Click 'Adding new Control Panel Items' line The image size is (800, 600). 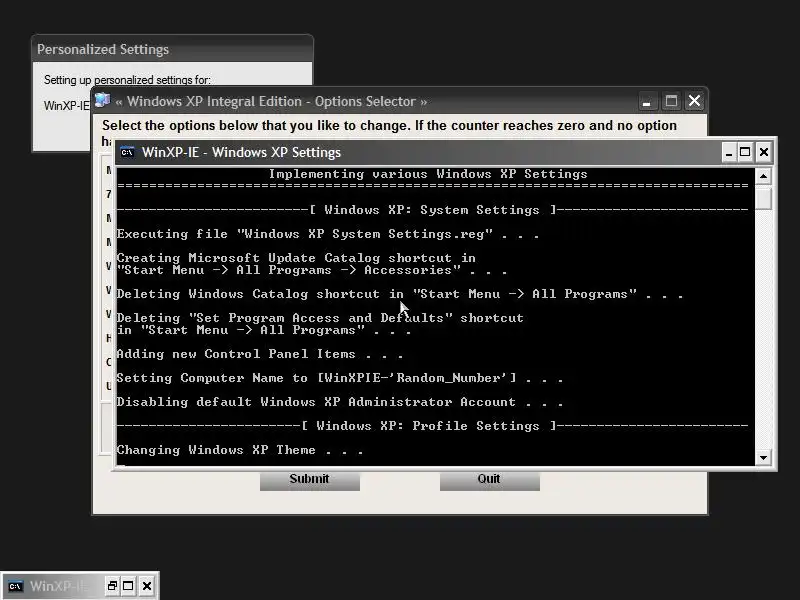coord(260,354)
